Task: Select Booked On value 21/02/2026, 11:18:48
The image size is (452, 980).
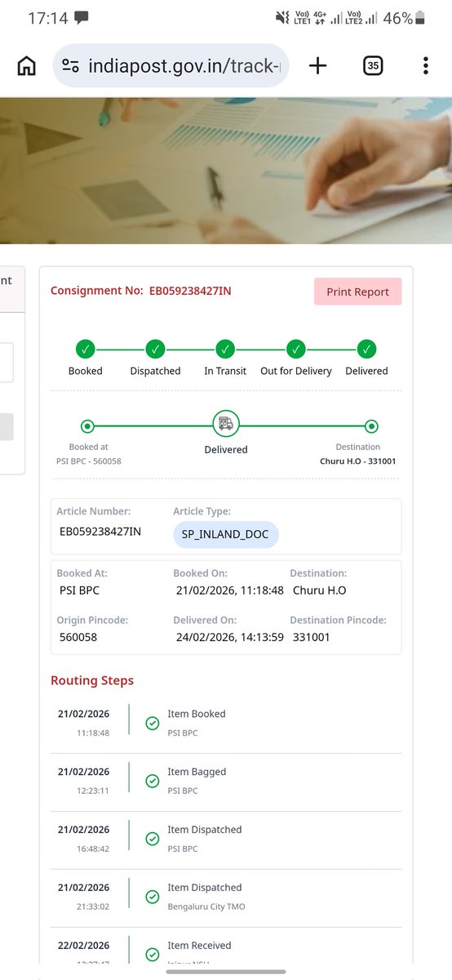Action: tap(230, 590)
